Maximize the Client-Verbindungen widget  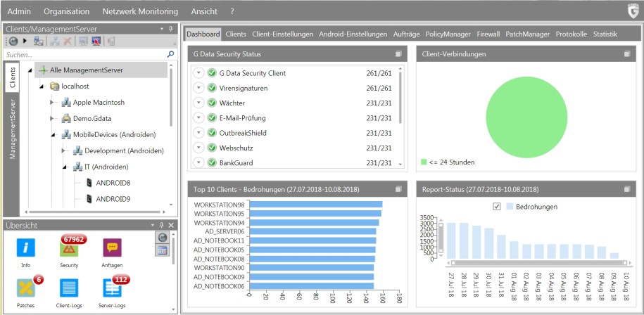[626, 53]
